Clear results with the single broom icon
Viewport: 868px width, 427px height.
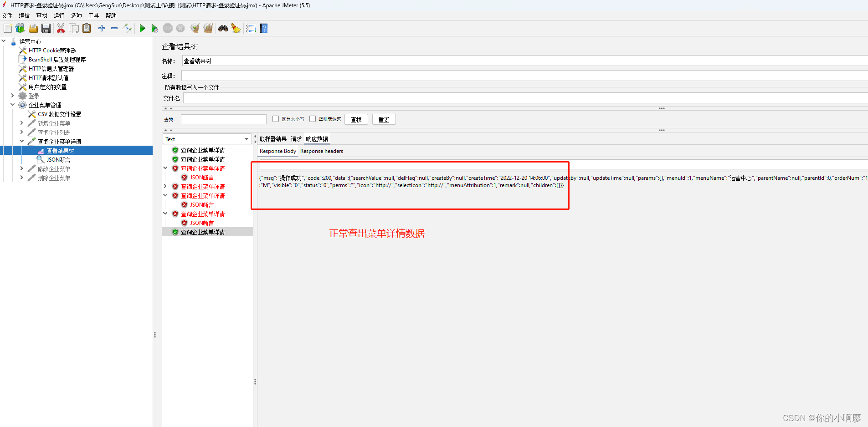coord(195,28)
